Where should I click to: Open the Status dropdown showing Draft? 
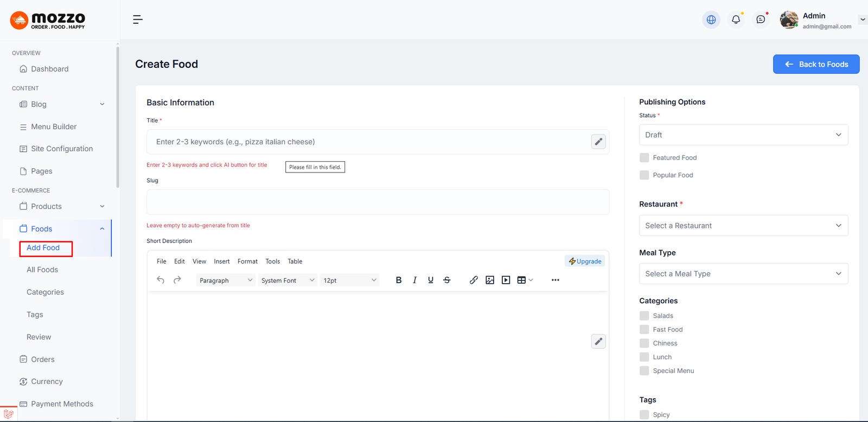pos(743,135)
